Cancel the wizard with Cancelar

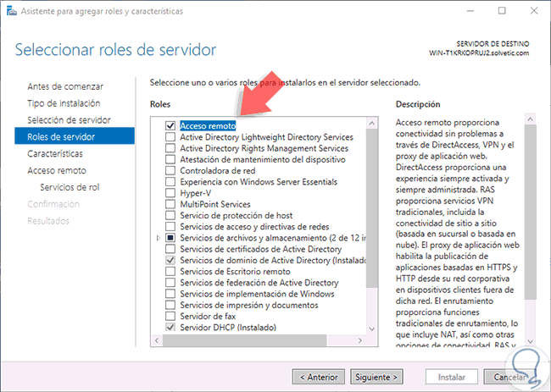tap(509, 378)
